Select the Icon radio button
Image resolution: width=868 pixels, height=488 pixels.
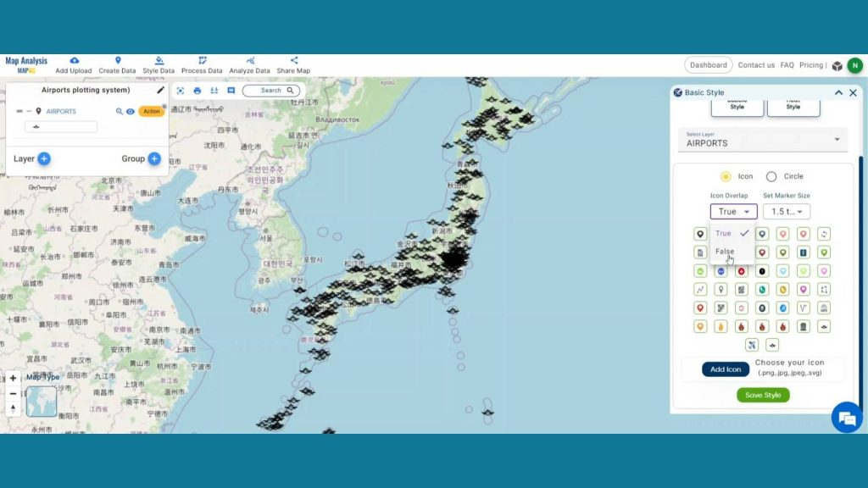pyautogui.click(x=726, y=176)
